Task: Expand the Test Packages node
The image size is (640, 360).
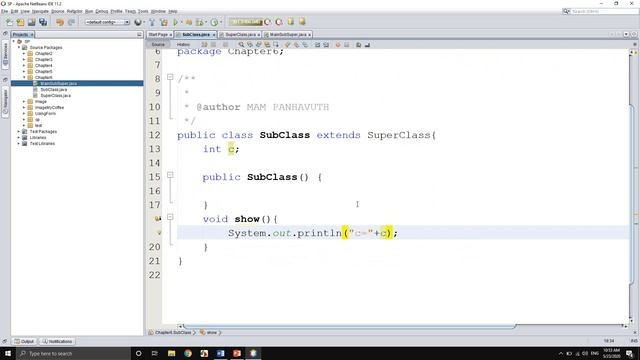Action: pyautogui.click(x=18, y=131)
